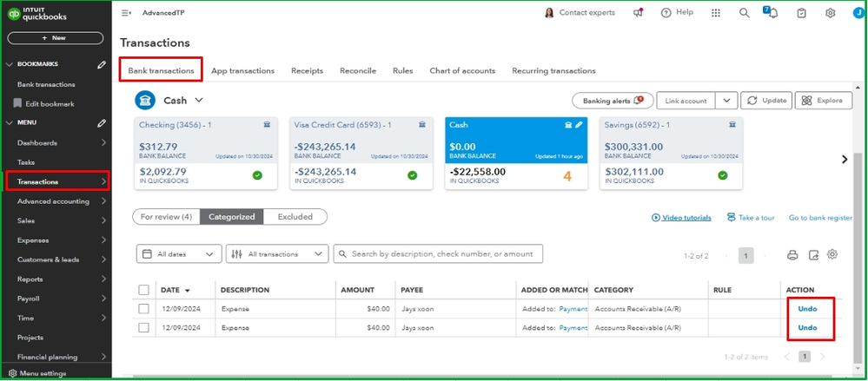868x381 pixels.
Task: Check the first Expense row checkbox
Action: tap(144, 309)
